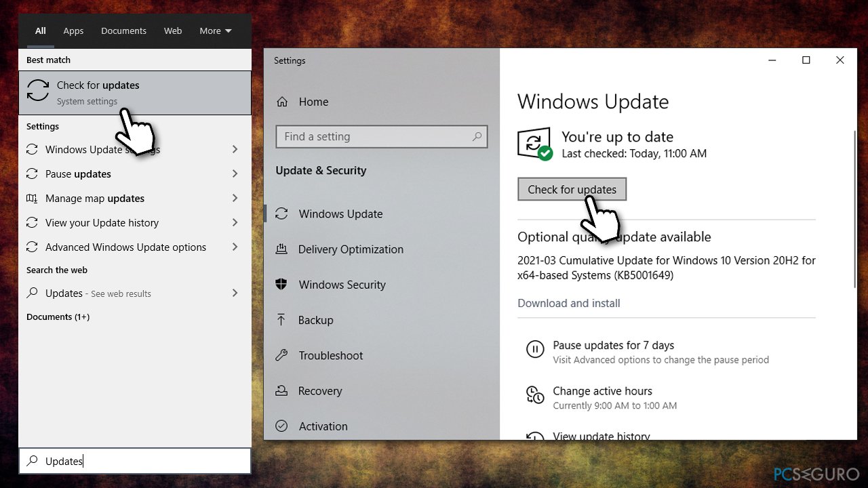Switch to the Apps search tab
The image size is (868, 488).
(x=73, y=31)
